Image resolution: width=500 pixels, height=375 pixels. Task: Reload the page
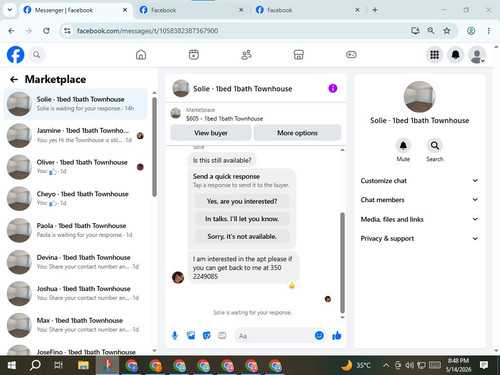(x=46, y=31)
